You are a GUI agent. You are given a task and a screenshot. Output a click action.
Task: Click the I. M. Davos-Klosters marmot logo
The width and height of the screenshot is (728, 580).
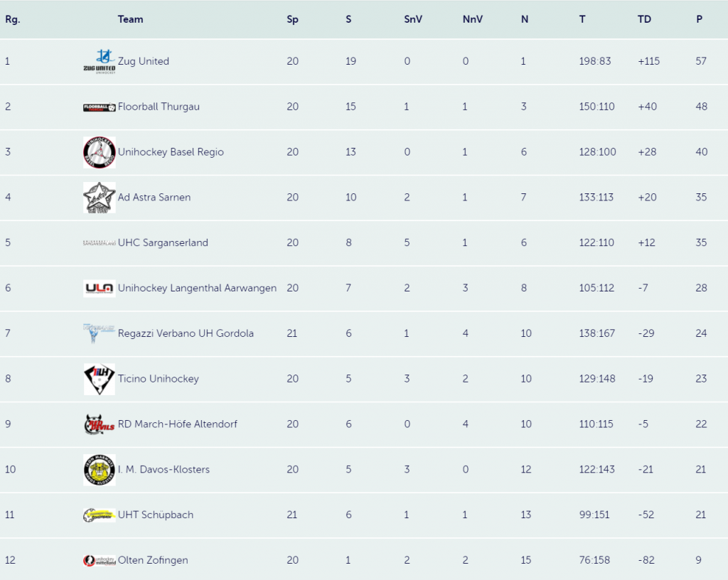point(100,470)
